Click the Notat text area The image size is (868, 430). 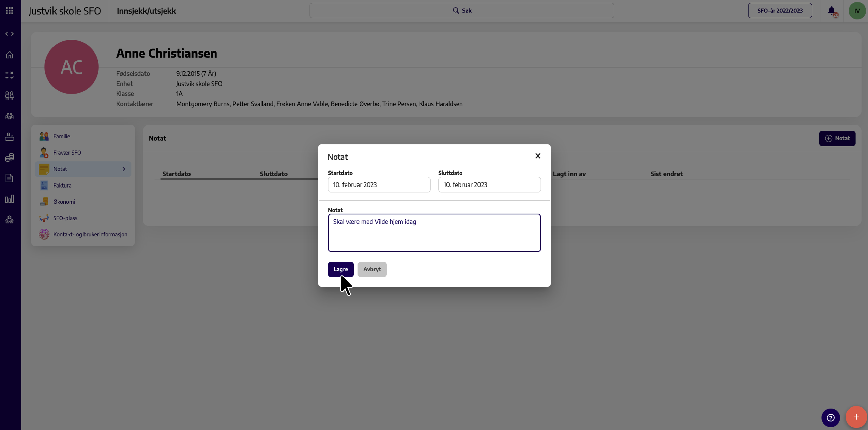point(434,233)
